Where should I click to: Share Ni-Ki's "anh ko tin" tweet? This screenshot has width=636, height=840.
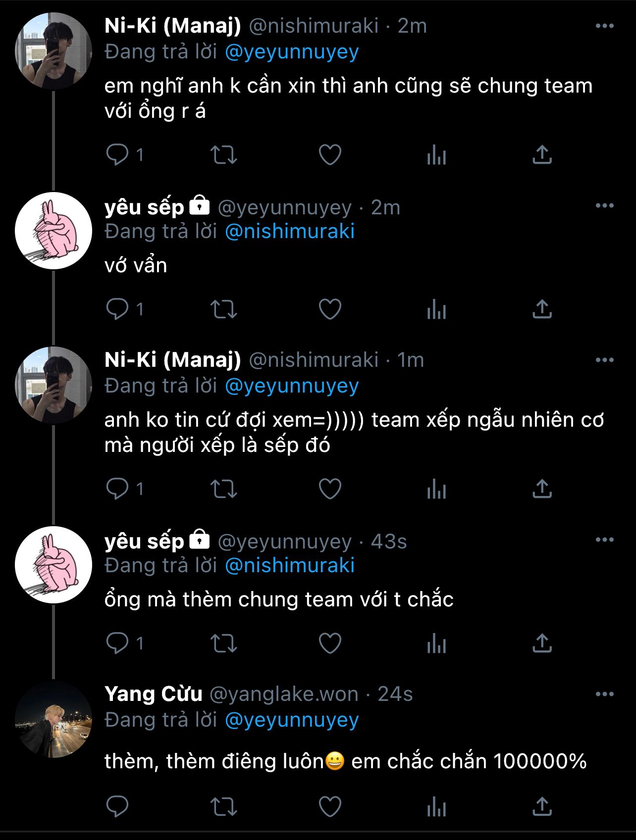point(542,489)
